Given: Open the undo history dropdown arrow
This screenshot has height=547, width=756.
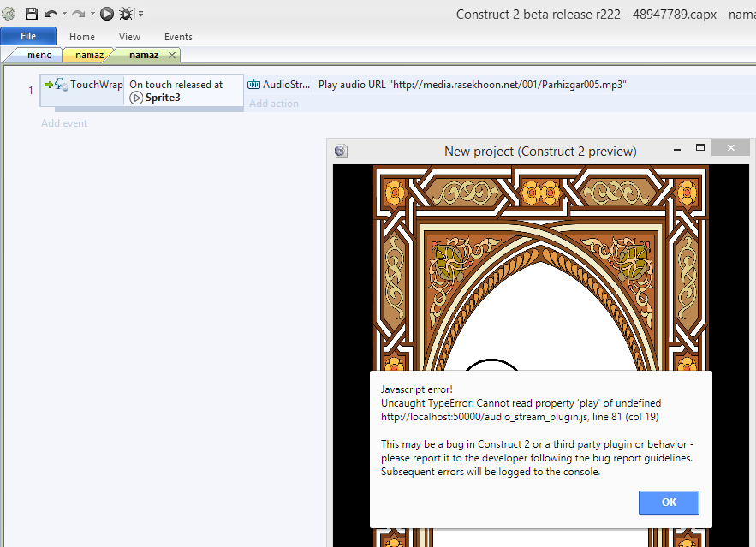Looking at the screenshot, I should [x=64, y=14].
